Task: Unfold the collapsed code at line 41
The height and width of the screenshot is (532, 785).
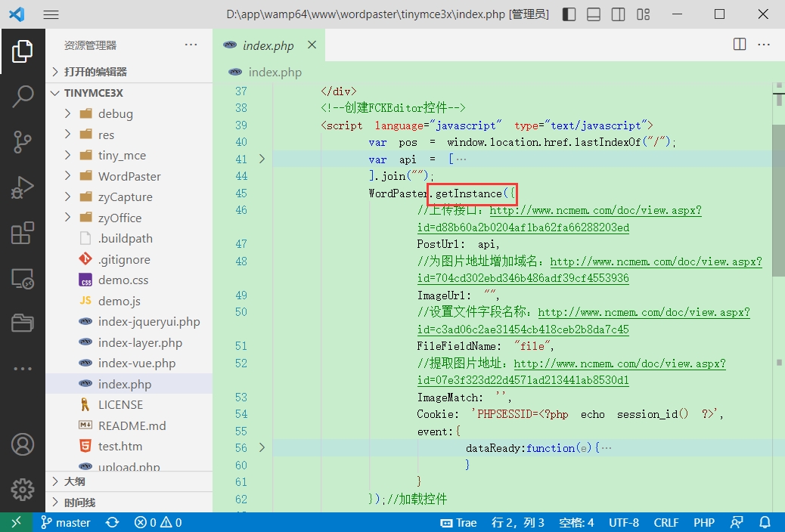Action: (262, 159)
